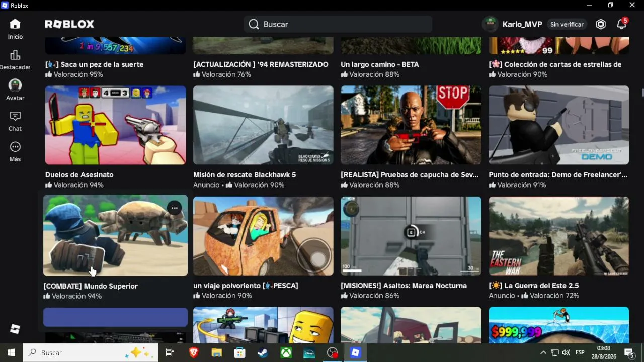Open Steam from the taskbar
Viewport: 644px width, 362px height.
coord(263,353)
